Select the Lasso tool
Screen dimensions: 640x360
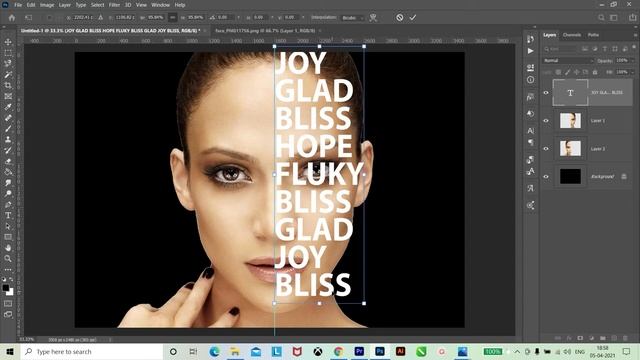(8, 63)
